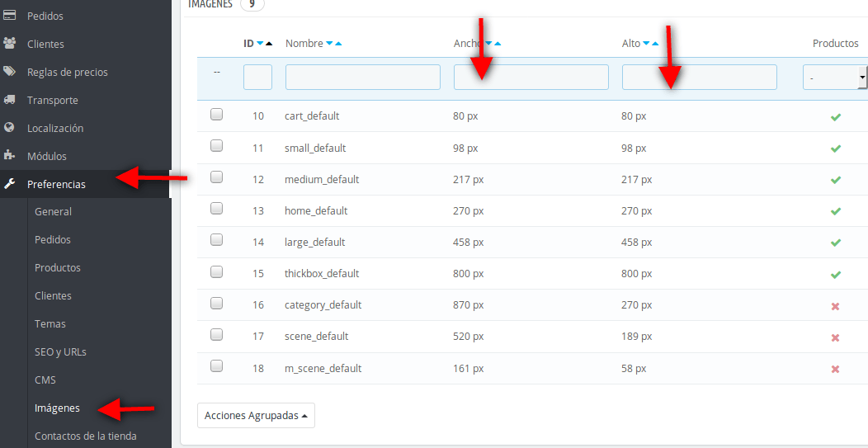868x448 pixels.
Task: Sort Alto column descending arrow
Action: pos(646,44)
